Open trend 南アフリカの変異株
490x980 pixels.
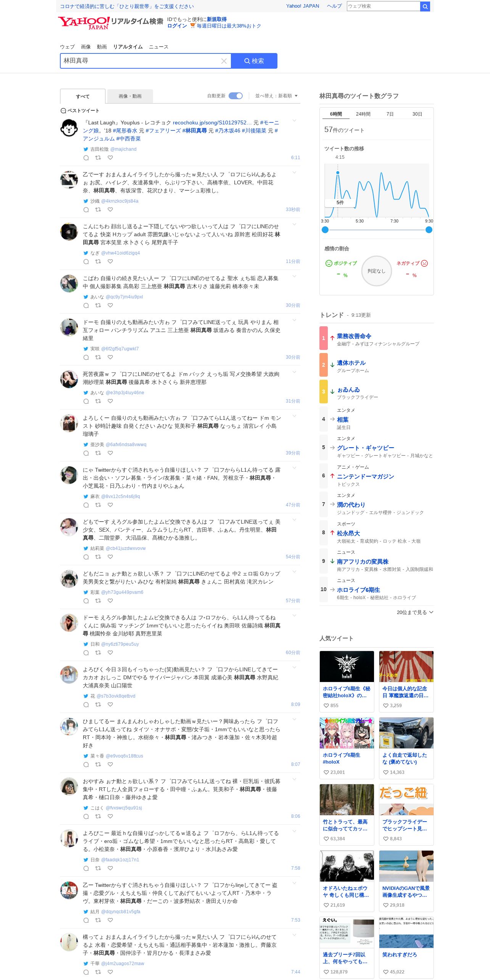363,562
